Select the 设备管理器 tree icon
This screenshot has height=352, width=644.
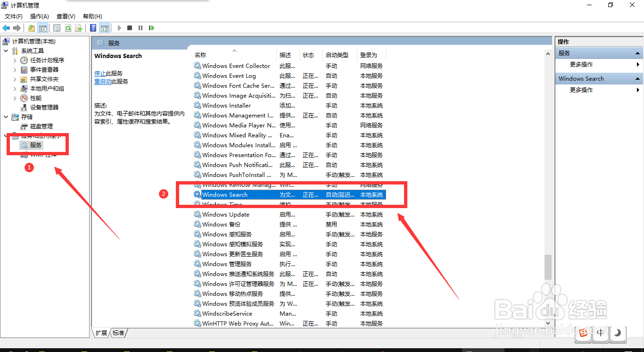24,108
